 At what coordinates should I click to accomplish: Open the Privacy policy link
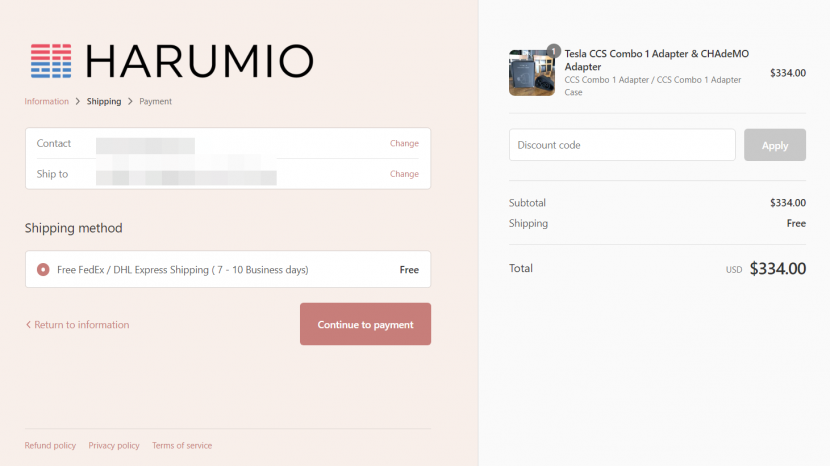(x=114, y=446)
